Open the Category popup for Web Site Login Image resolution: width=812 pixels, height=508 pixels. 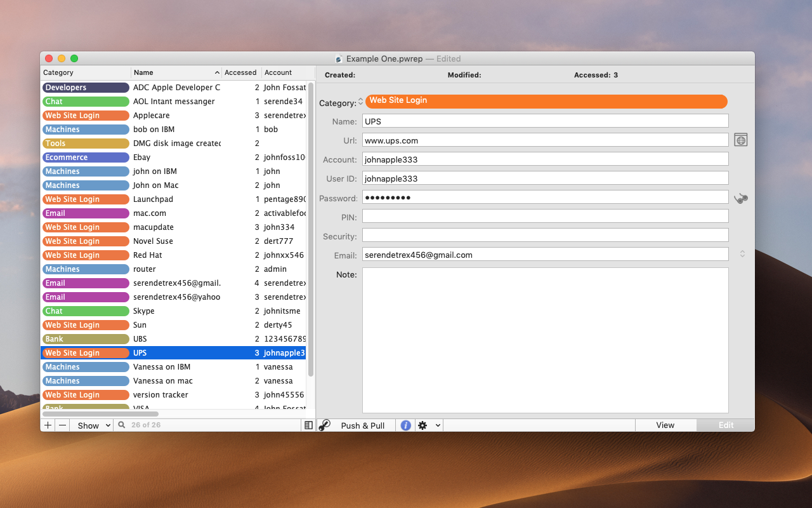pyautogui.click(x=546, y=101)
